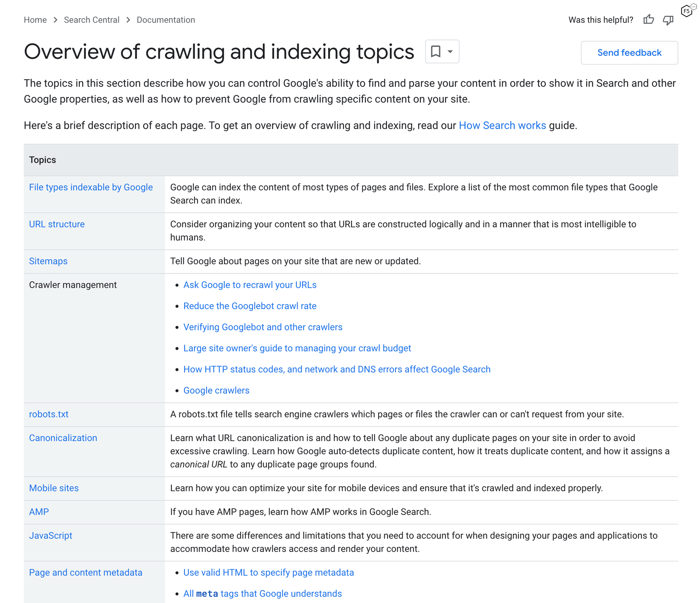700x603 pixels.
Task: Open the bookmark dropdown arrow
Action: pos(450,51)
